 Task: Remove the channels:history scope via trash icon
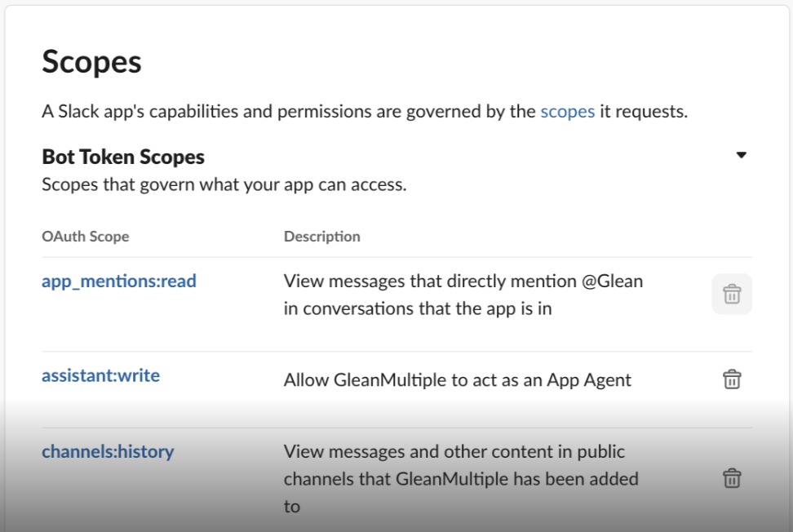coord(731,480)
